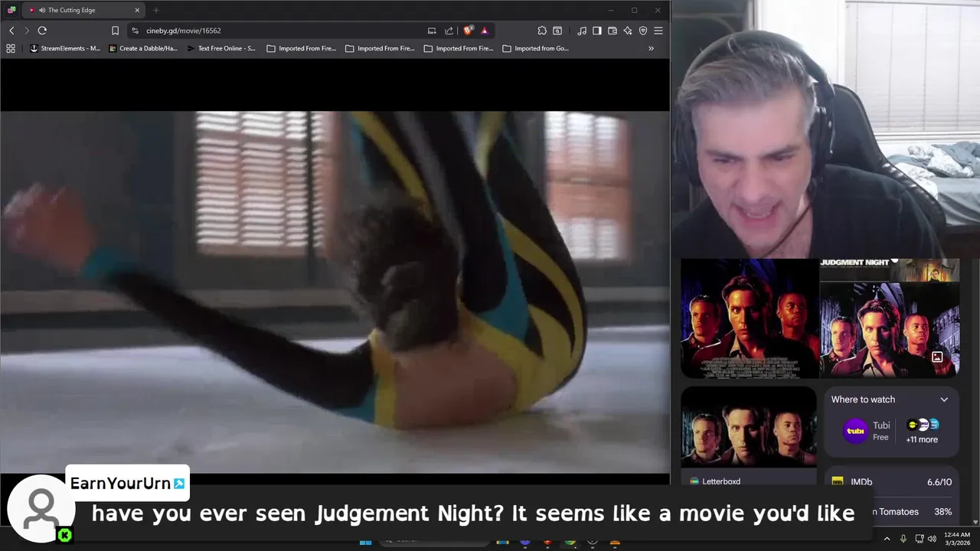The width and height of the screenshot is (980, 551).
Task: Open the Leo AI sparkle icon
Action: [x=628, y=31]
